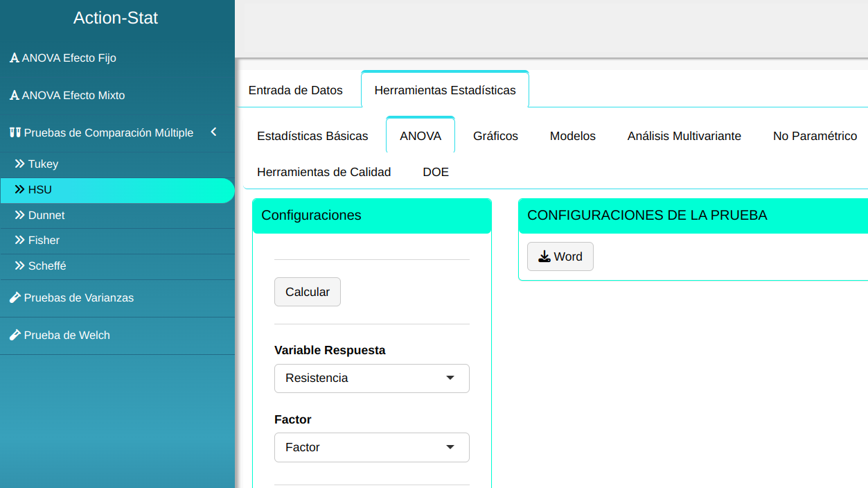The height and width of the screenshot is (488, 868).
Task: Click the download icon on Word button
Action: click(x=544, y=256)
